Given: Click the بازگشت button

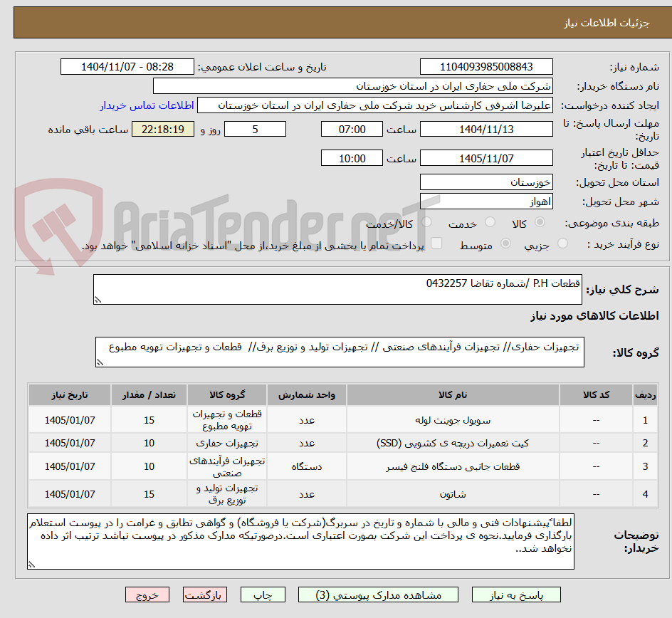Looking at the screenshot, I should (204, 595).
